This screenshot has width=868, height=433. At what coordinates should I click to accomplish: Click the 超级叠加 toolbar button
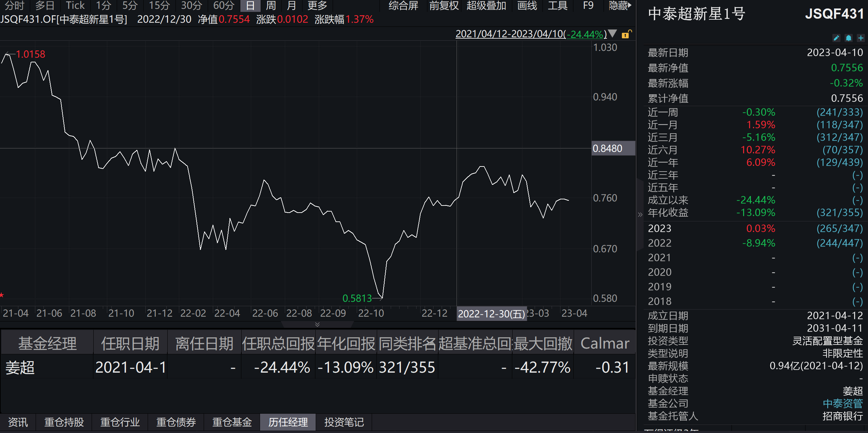click(x=486, y=5)
